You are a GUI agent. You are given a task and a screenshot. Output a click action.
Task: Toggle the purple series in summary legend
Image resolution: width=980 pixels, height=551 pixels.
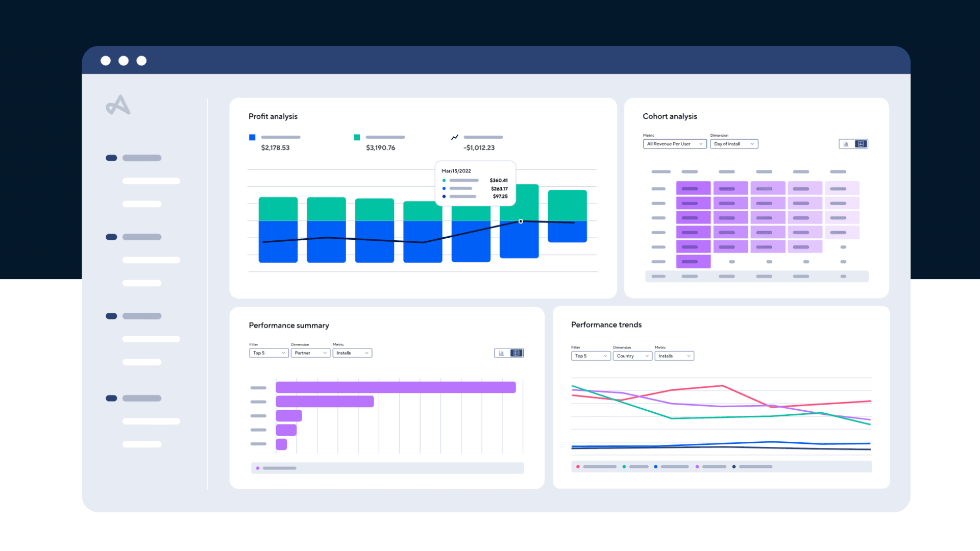258,468
